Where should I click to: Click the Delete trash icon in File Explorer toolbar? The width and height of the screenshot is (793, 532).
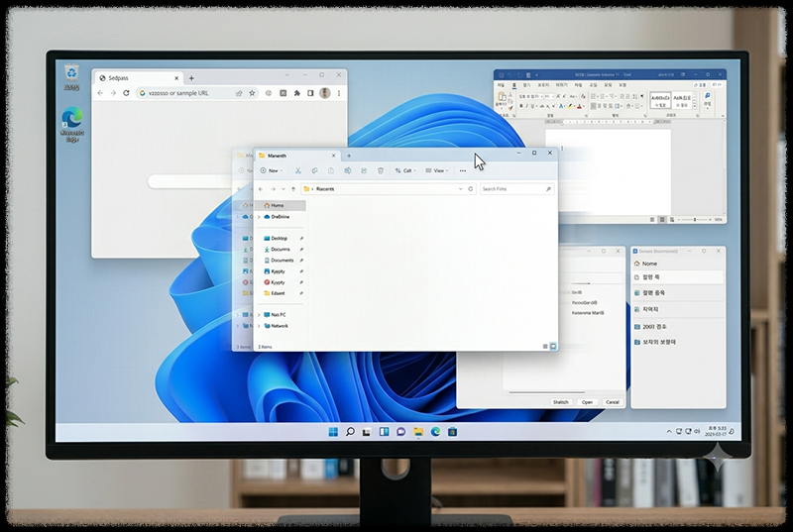point(381,170)
